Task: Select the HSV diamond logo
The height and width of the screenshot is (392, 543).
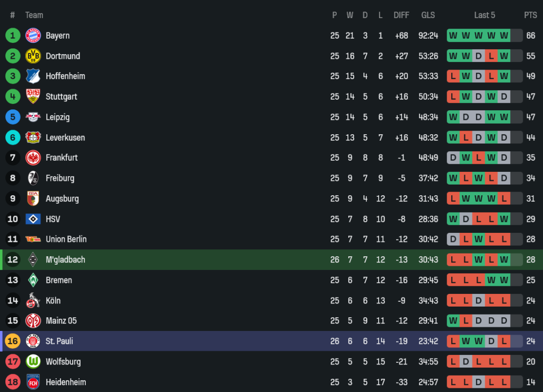Action: 33,219
